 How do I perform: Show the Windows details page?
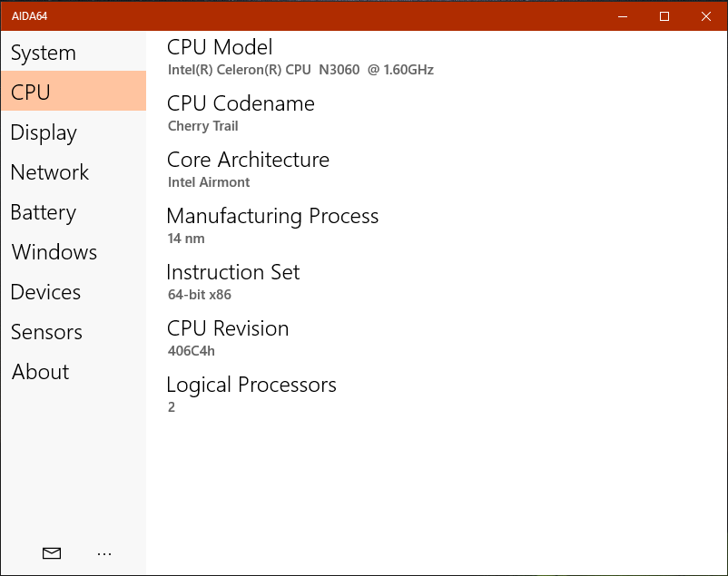(74, 252)
